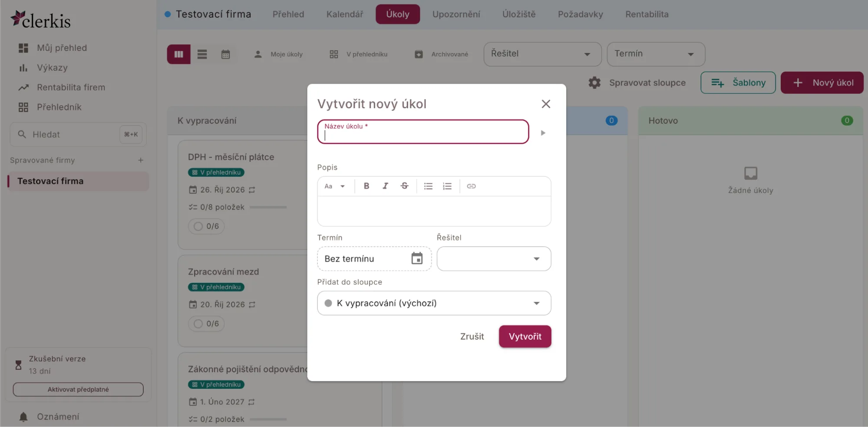
Task: Go to Upozornění tab
Action: coord(456,14)
